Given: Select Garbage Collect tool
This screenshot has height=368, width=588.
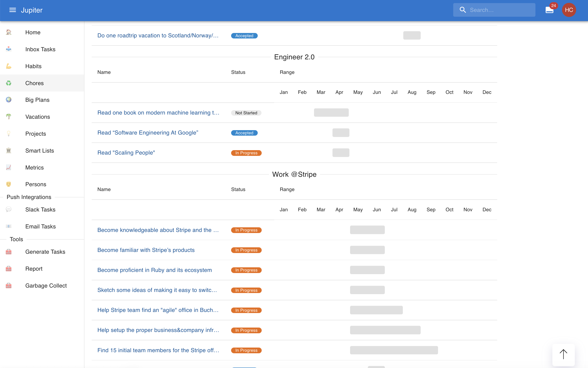Looking at the screenshot, I should 46,286.
